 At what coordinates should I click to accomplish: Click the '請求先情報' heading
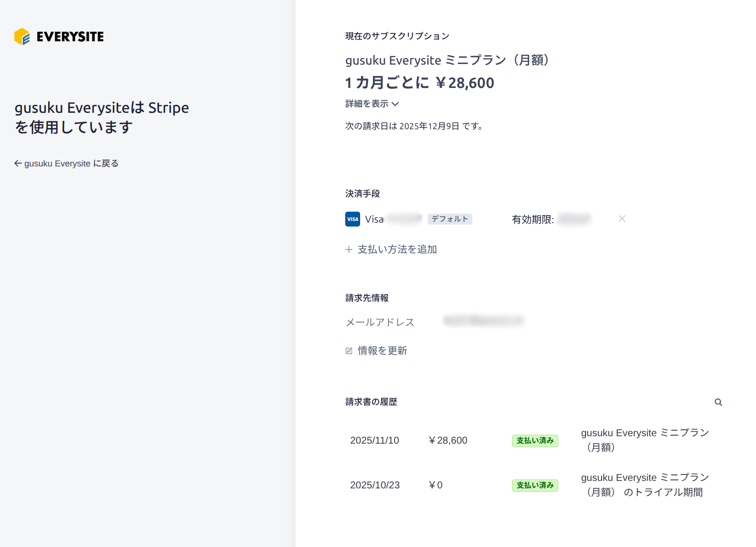coord(367,298)
